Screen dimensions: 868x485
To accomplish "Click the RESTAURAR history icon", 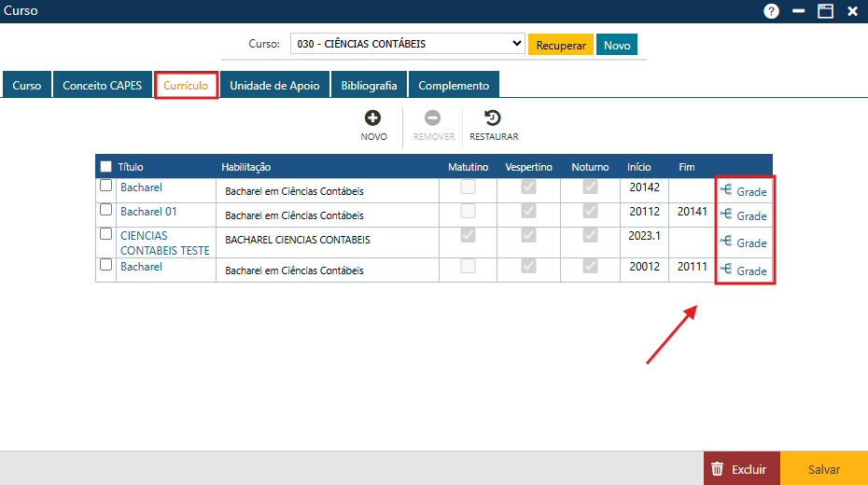I will (492, 118).
